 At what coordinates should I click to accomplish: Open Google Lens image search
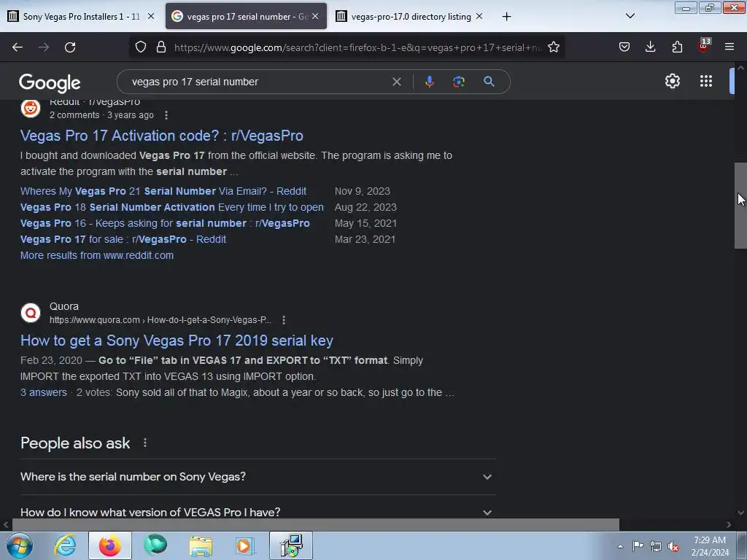[x=459, y=82]
